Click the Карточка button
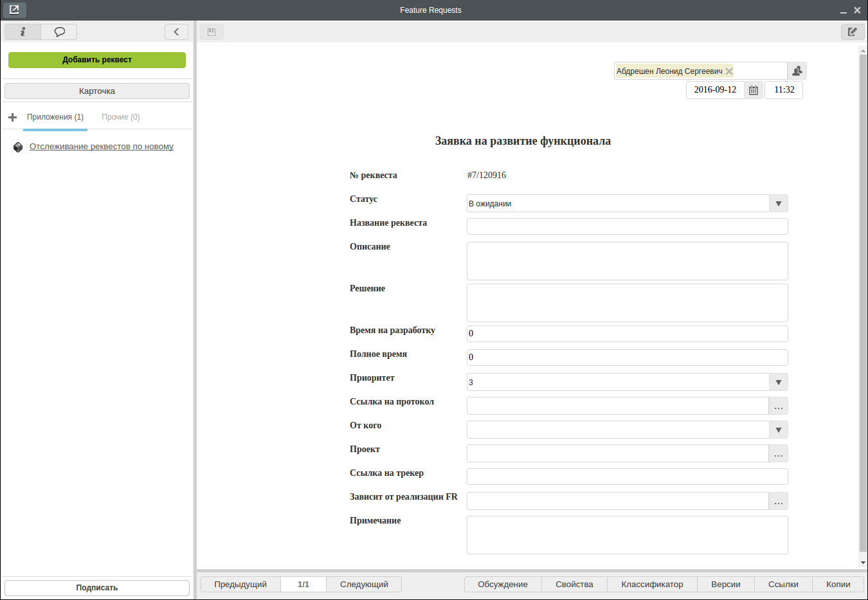868x600 pixels. tap(97, 91)
